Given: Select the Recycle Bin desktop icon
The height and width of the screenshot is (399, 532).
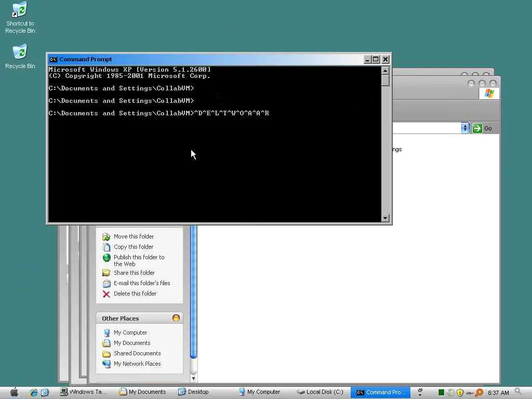Looking at the screenshot, I should [x=20, y=56].
